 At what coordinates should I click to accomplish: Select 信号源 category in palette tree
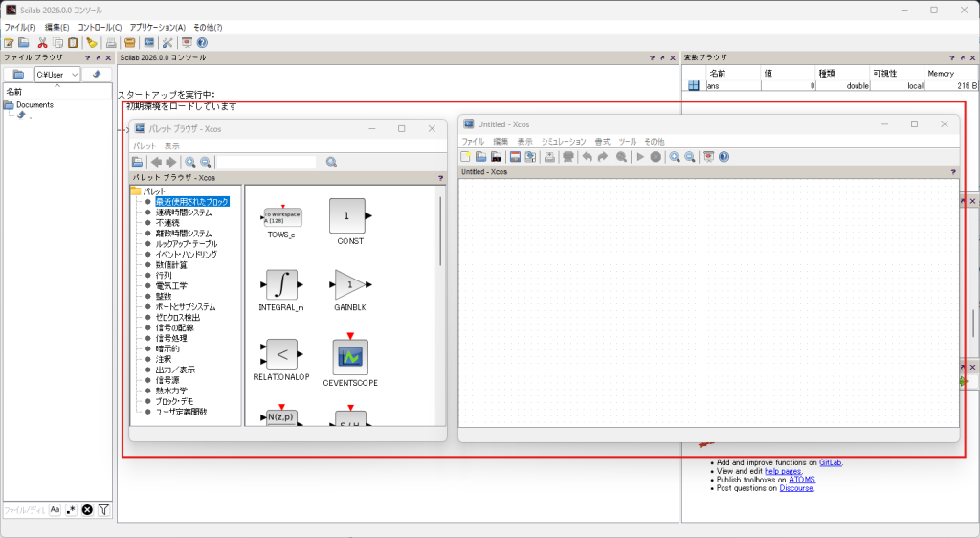[x=171, y=380]
